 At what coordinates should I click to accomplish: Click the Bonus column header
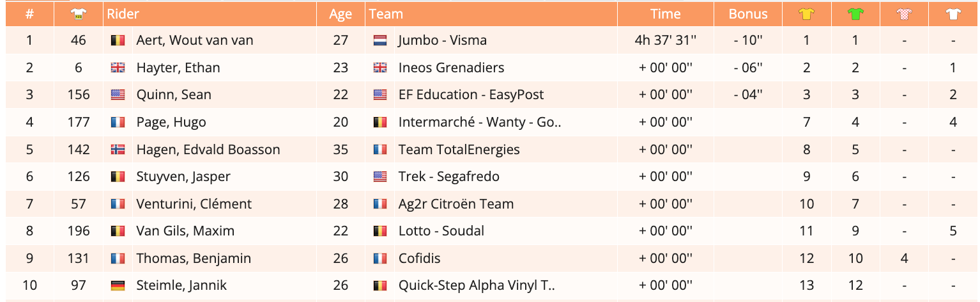coord(748,13)
